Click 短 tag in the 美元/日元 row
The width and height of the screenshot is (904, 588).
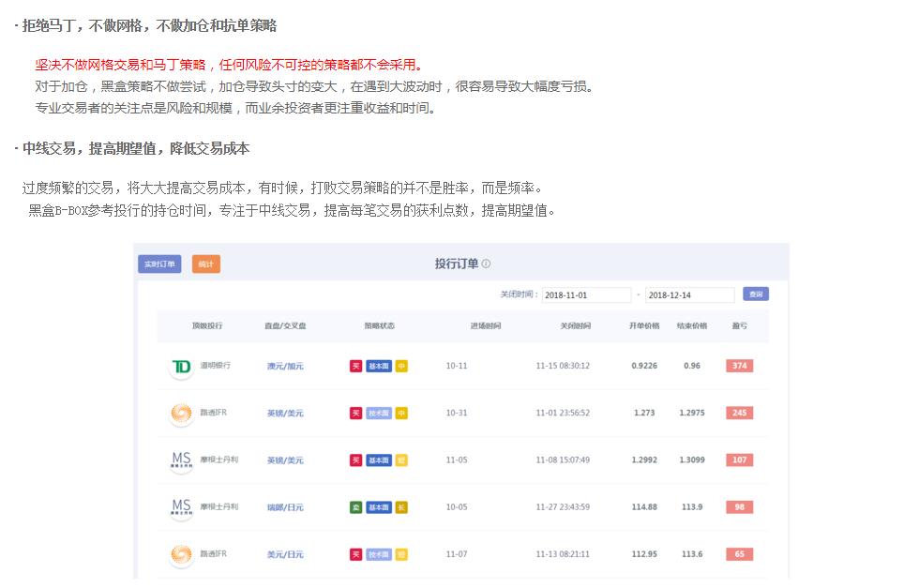(401, 554)
